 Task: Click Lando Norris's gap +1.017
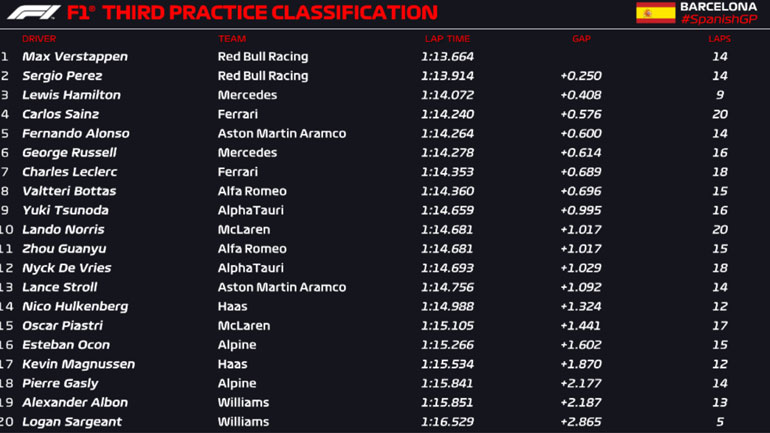(x=580, y=230)
